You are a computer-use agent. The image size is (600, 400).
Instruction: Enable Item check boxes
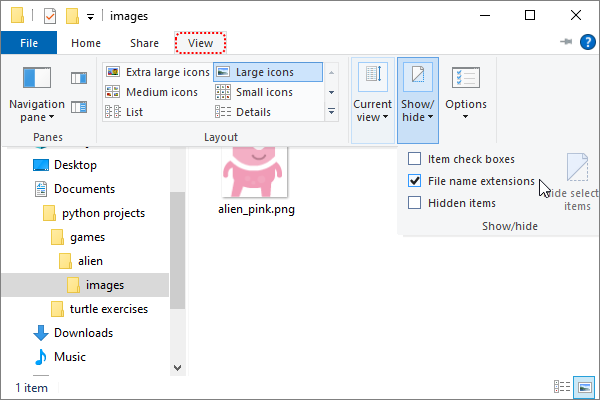click(x=414, y=158)
